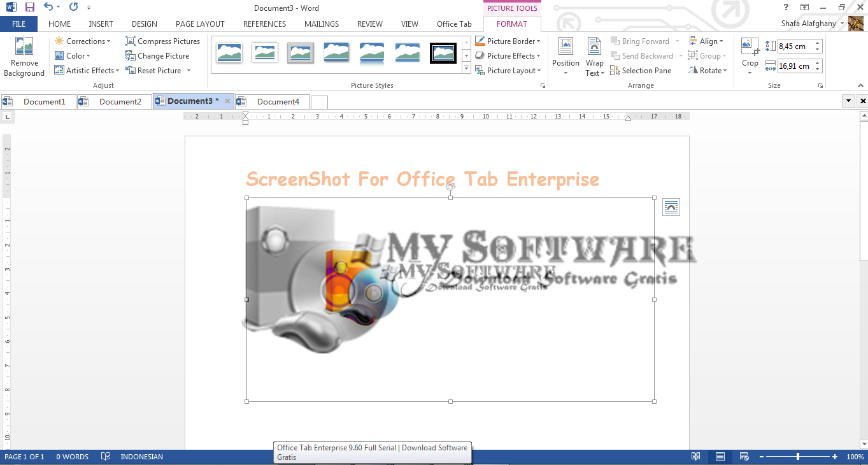Open Picture Border options

click(x=508, y=41)
